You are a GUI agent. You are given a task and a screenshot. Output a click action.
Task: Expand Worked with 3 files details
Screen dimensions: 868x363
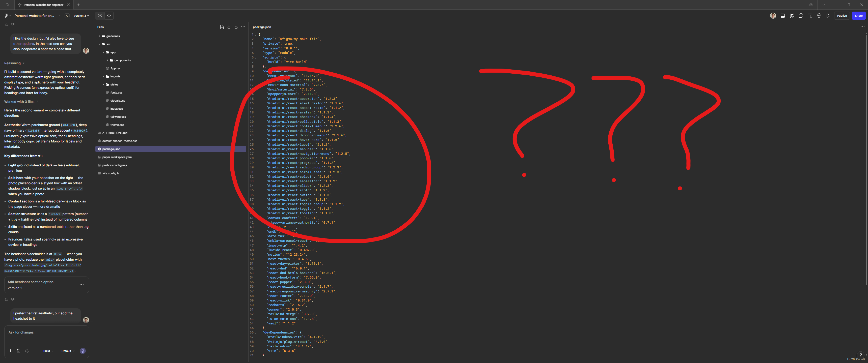(x=21, y=102)
